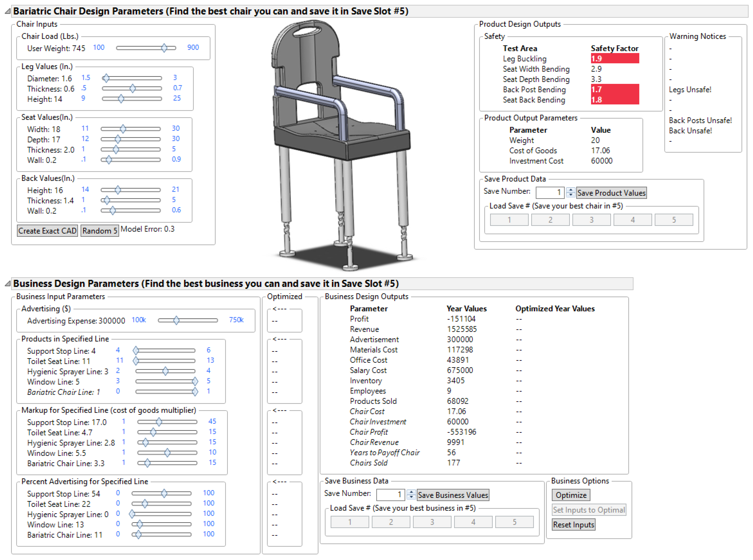
Task: Load chair save slot 3
Action: 592,220
